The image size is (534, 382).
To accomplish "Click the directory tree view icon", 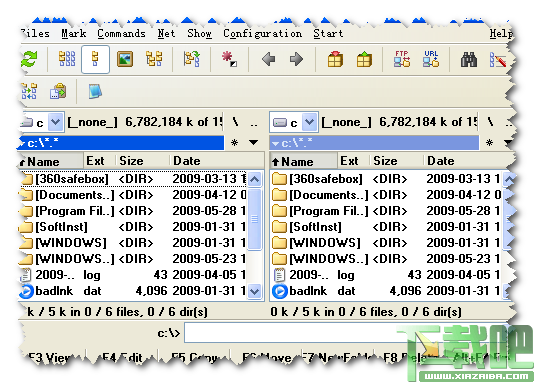I will (x=154, y=59).
